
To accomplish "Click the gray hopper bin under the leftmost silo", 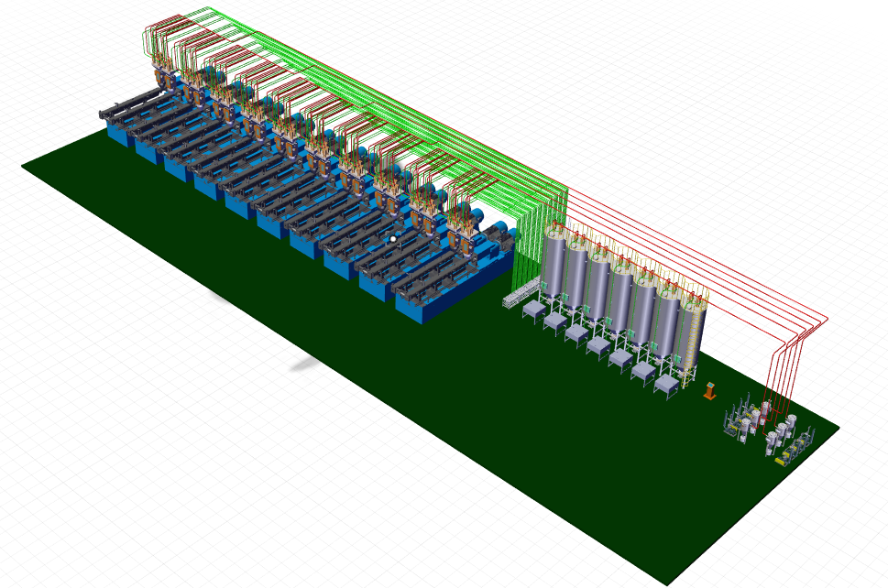I will (x=532, y=311).
